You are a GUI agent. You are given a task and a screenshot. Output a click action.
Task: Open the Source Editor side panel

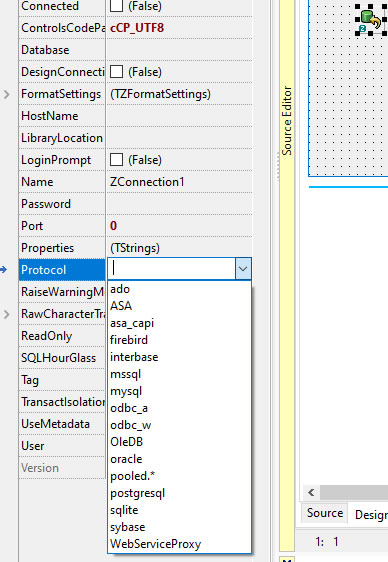point(287,120)
